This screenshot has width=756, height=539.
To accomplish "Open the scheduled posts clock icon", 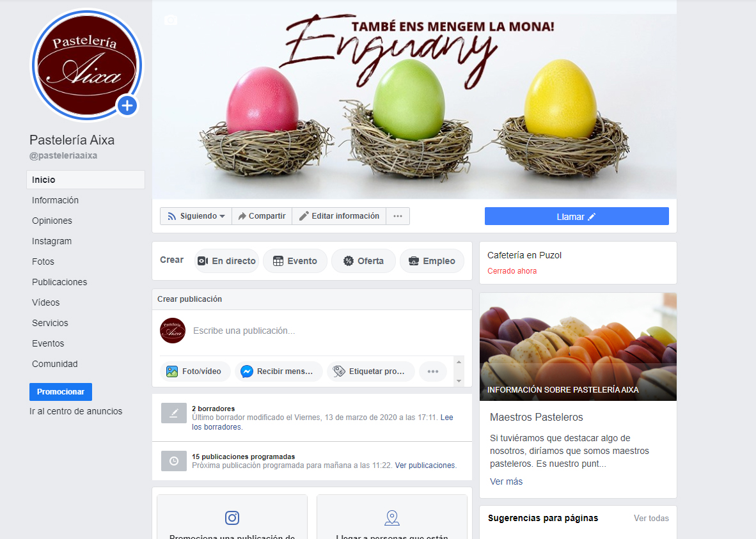I will click(x=174, y=461).
